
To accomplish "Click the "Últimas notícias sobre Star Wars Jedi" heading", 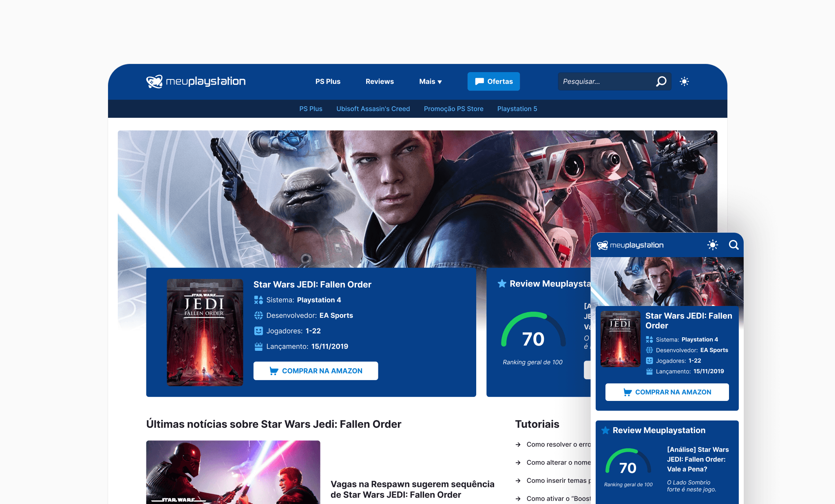I will [274, 424].
